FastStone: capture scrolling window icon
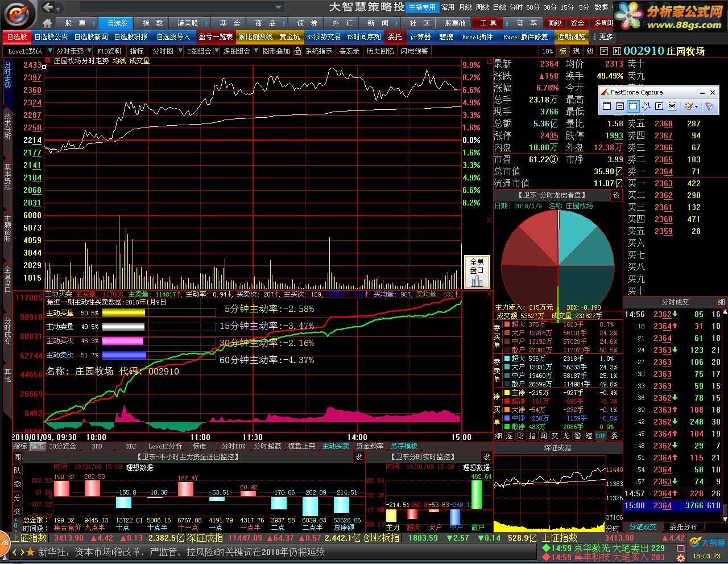The image size is (728, 564). click(672, 106)
